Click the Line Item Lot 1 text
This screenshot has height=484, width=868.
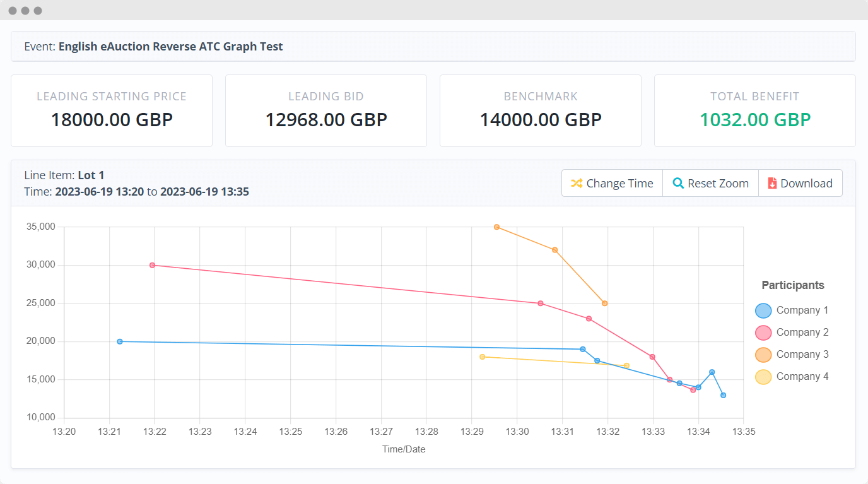pyautogui.click(x=64, y=175)
